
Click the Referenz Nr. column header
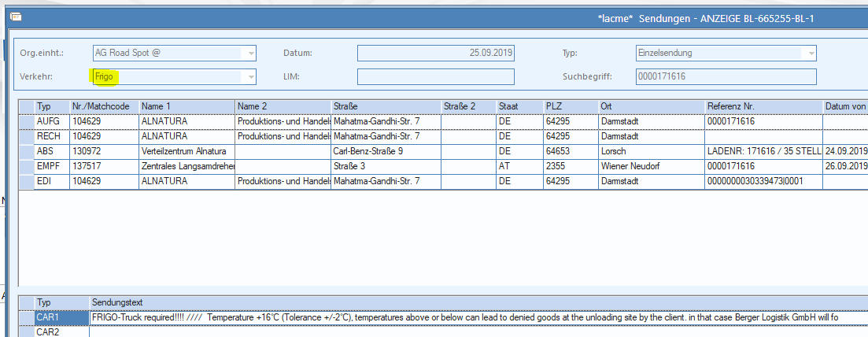click(763, 106)
